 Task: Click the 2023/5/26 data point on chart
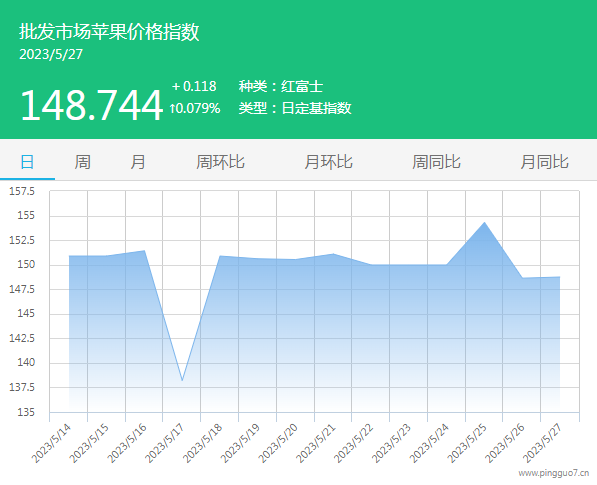[x=522, y=278]
